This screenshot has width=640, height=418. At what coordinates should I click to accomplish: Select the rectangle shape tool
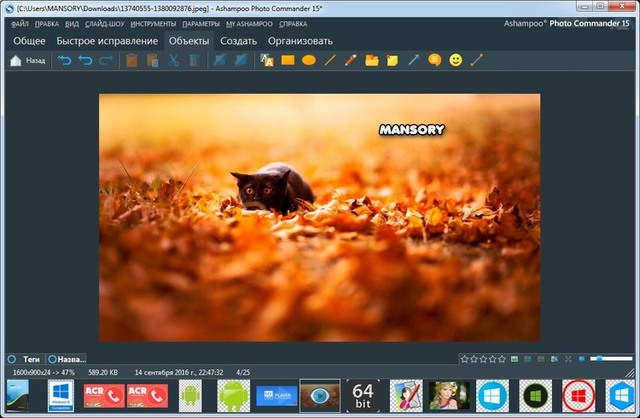pos(288,61)
